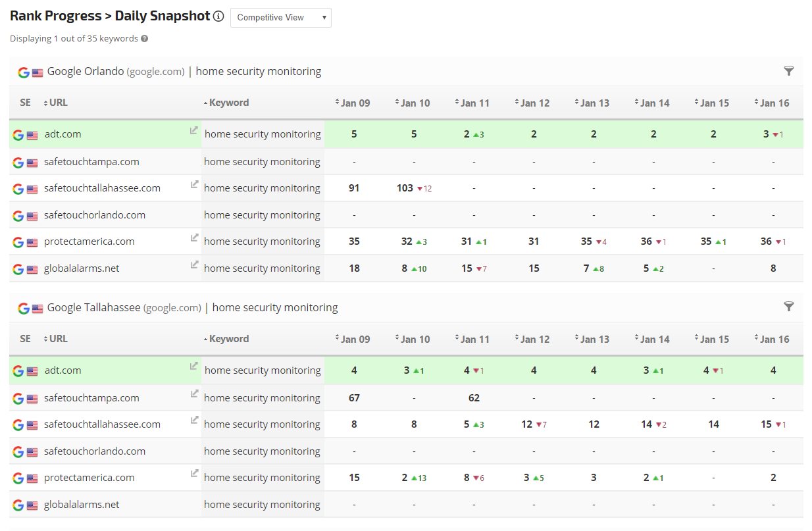Click the info icon beside Daily Snapshot
This screenshot has height=531, width=812.
218,16
